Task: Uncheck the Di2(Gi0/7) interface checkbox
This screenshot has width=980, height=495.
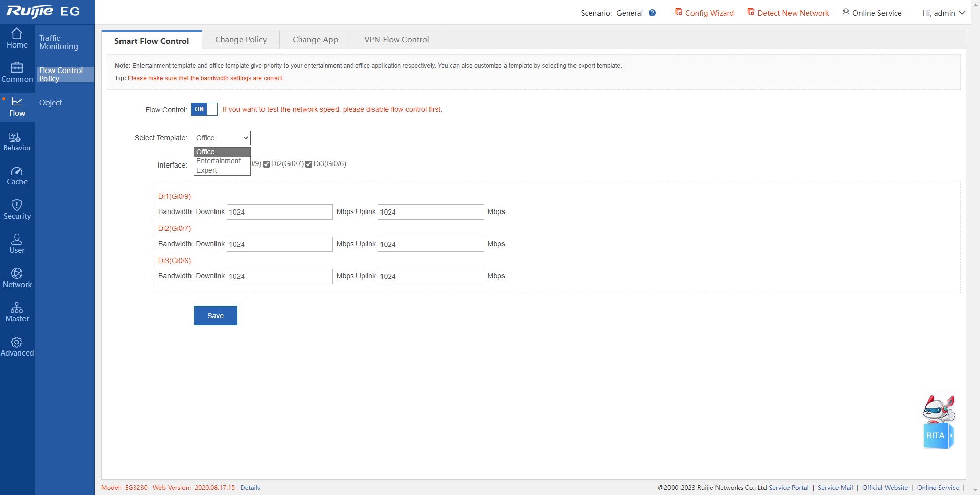Action: [x=266, y=164]
